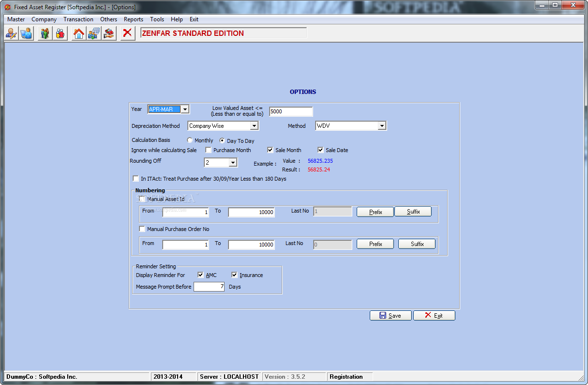Screen dimensions: 588x385
Task: Save the options
Action: pos(391,315)
